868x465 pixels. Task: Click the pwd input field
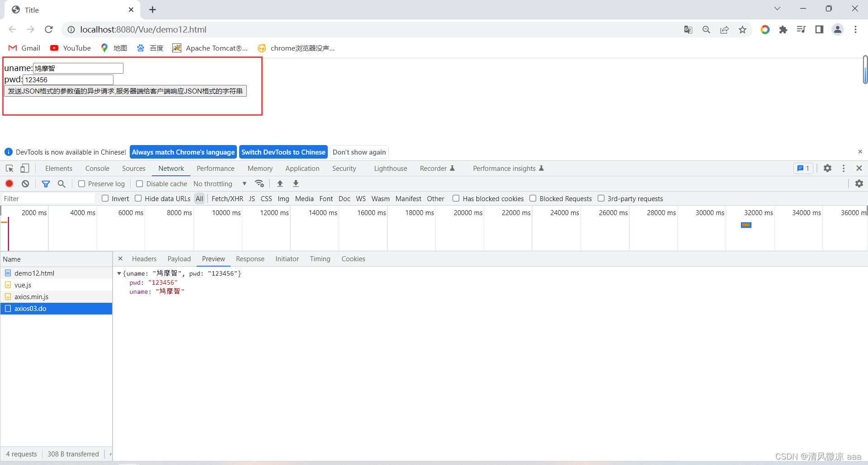[x=68, y=80]
